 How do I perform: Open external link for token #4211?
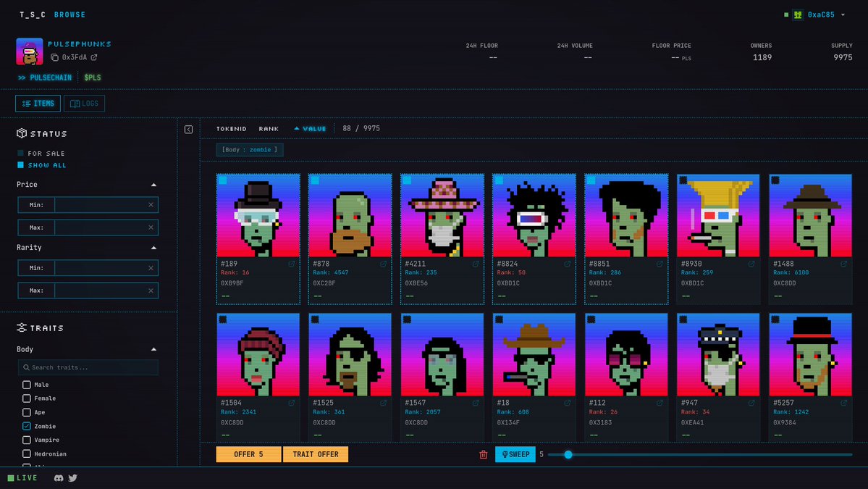coord(476,264)
